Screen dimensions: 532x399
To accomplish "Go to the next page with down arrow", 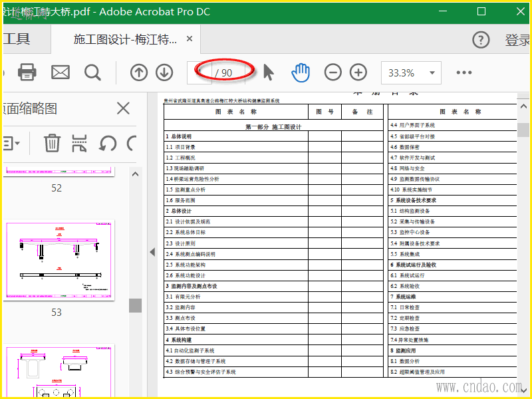I will (x=164, y=72).
